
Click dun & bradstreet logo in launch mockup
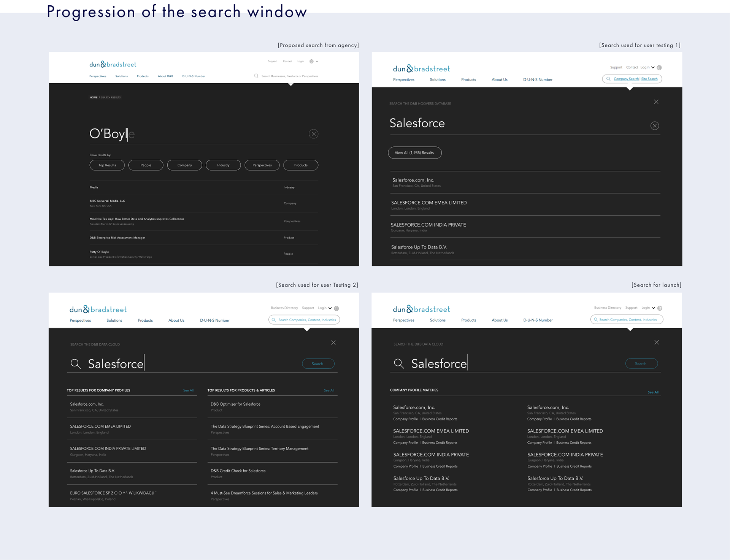pyautogui.click(x=421, y=309)
